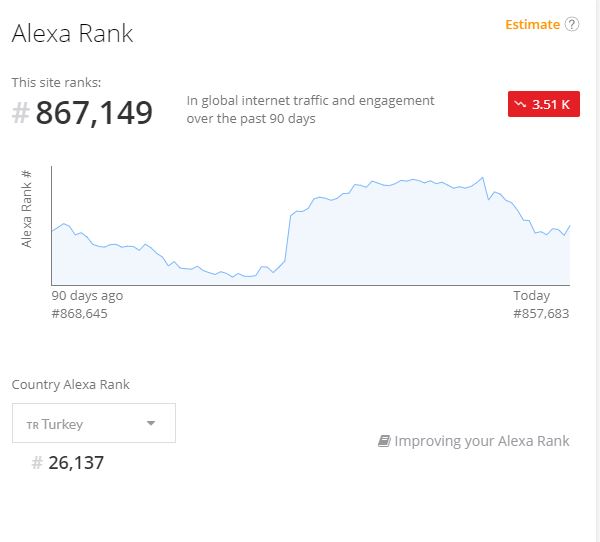Image resolution: width=600 pixels, height=542 pixels.
Task: Click the Alexa Rank heading
Action: [72, 33]
